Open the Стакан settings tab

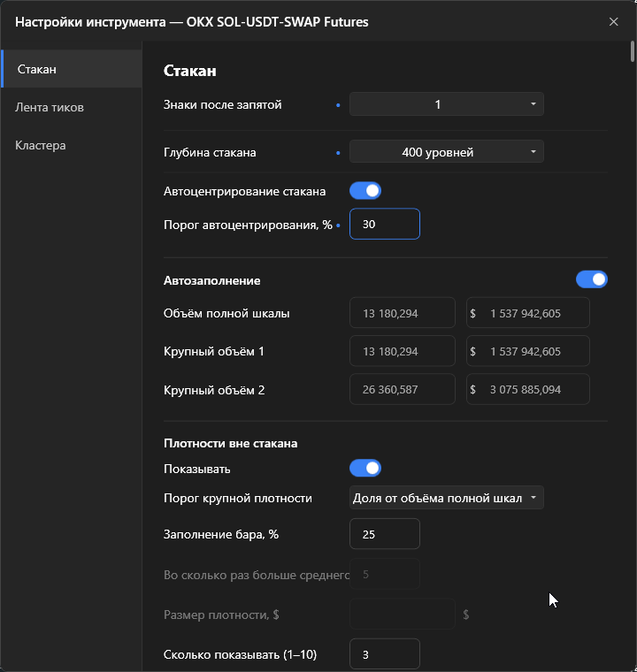pyautogui.click(x=71, y=69)
